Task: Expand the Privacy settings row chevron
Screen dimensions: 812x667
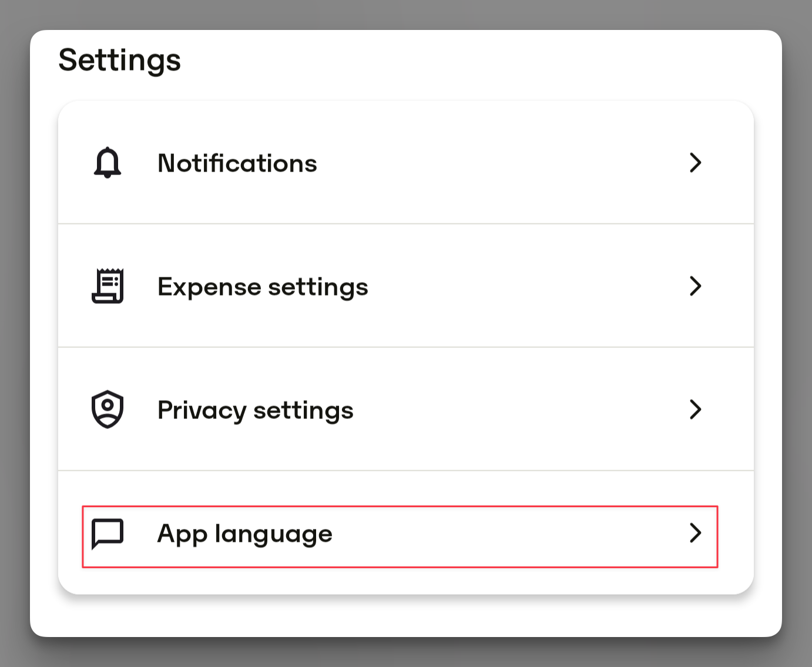Action: pyautogui.click(x=696, y=410)
